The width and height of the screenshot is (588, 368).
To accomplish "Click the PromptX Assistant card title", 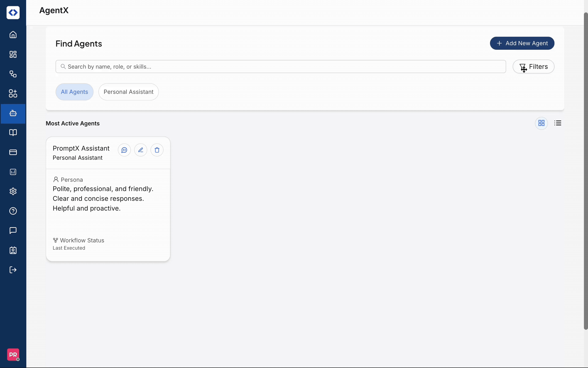I will [81, 148].
